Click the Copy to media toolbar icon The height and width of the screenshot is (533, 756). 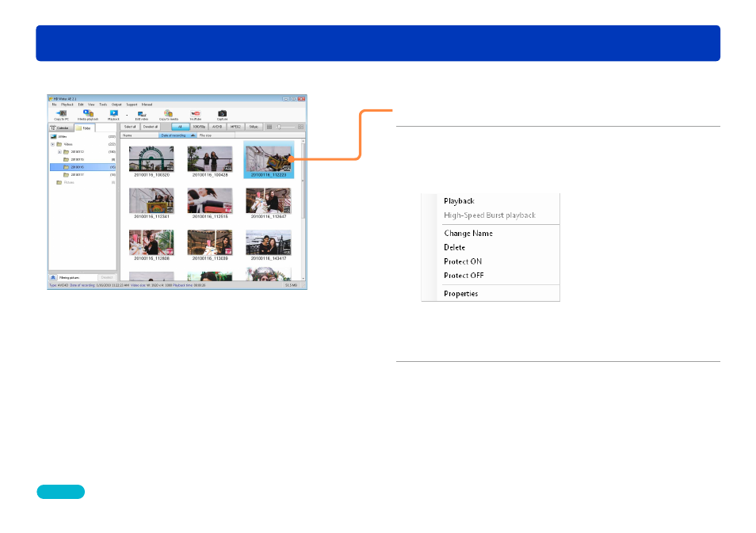tap(168, 115)
